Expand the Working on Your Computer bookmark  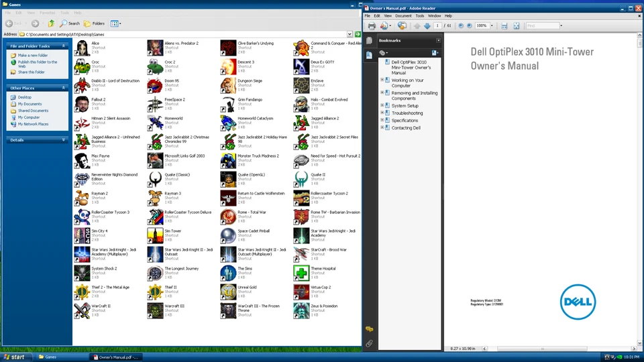pos(382,80)
